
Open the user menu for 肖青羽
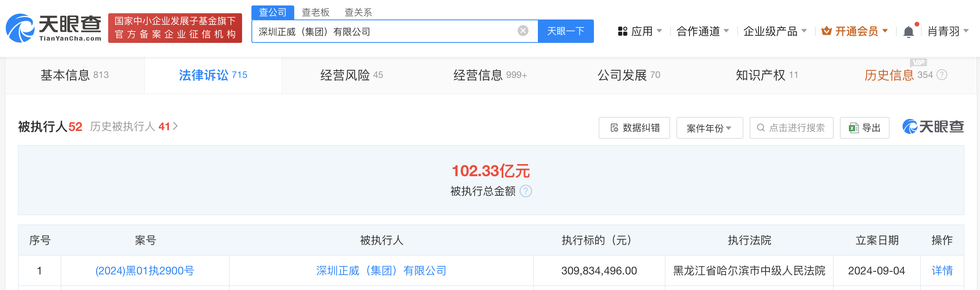click(948, 31)
